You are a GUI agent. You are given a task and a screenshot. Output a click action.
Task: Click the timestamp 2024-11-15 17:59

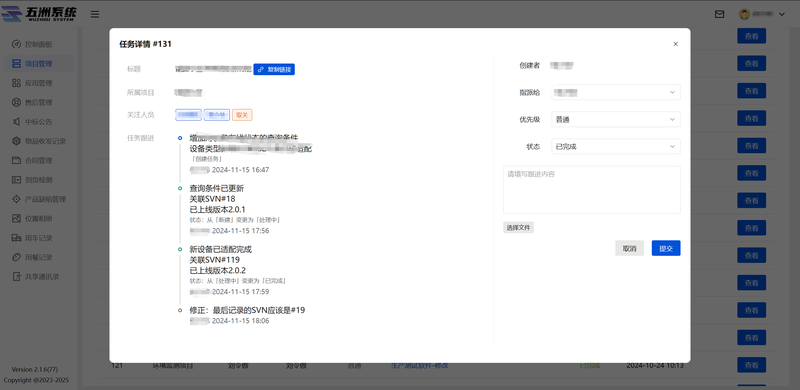[x=240, y=292]
